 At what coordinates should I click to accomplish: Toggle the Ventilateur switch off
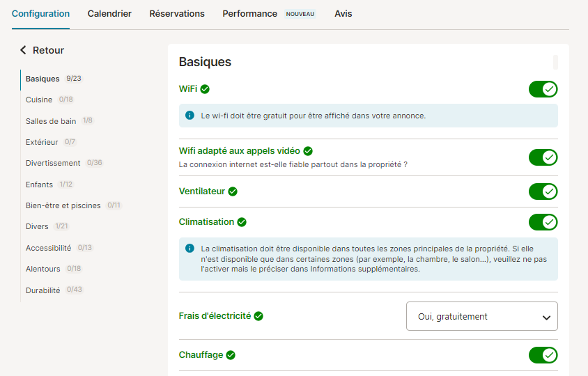coord(543,191)
